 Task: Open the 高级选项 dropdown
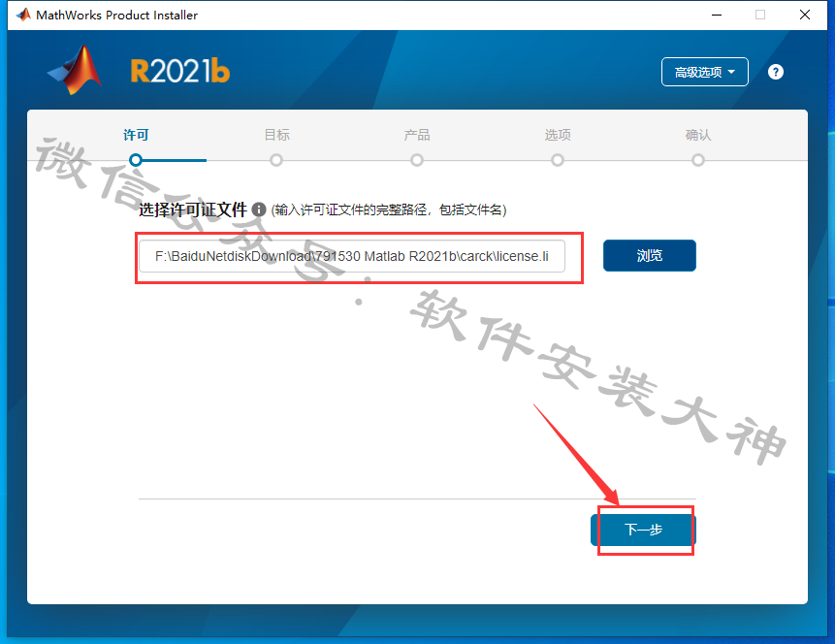click(x=704, y=72)
